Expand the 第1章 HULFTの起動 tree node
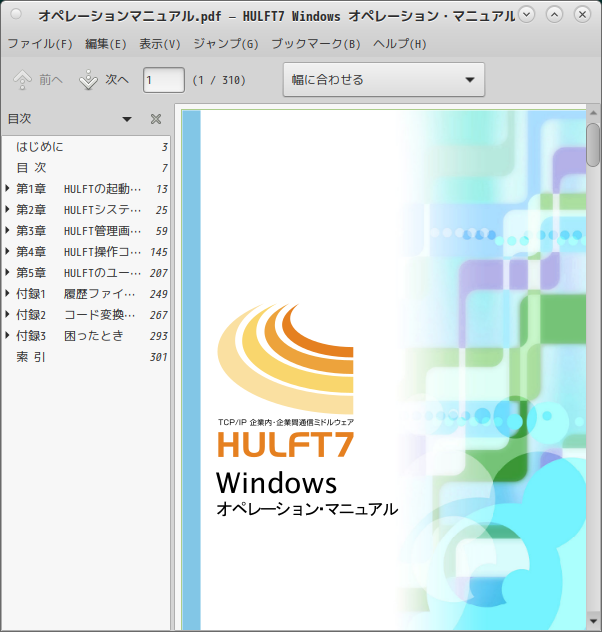 [x=7, y=188]
